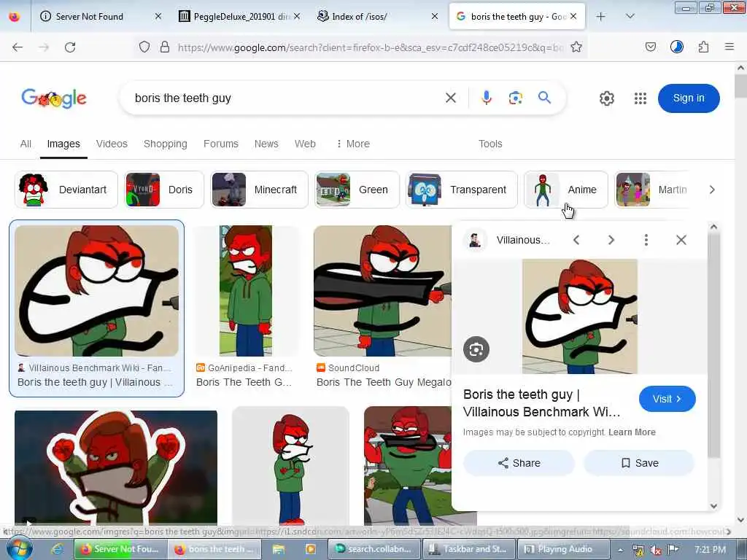Switch to News results tab
Image resolution: width=747 pixels, height=560 pixels.
click(266, 144)
